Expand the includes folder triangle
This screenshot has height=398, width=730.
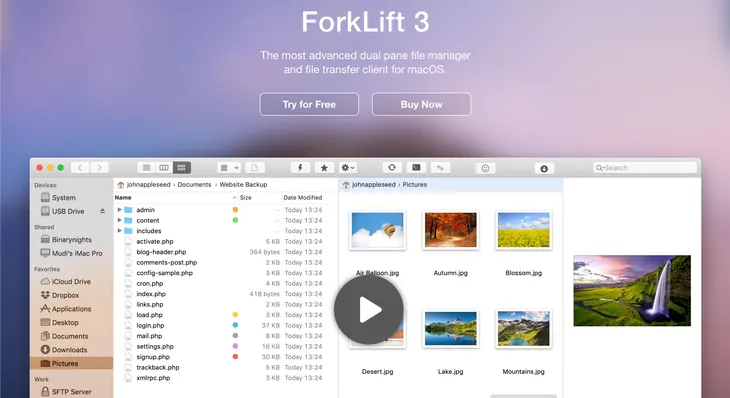(x=120, y=231)
